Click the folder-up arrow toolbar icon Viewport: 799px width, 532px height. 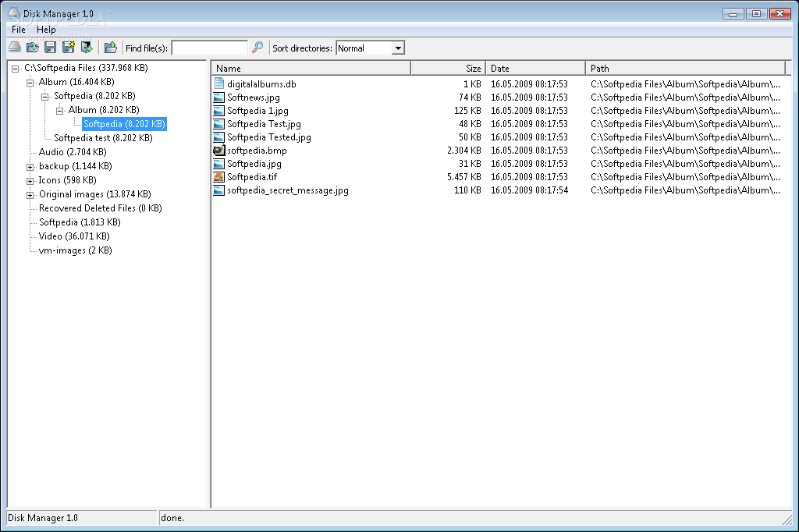[x=111, y=48]
